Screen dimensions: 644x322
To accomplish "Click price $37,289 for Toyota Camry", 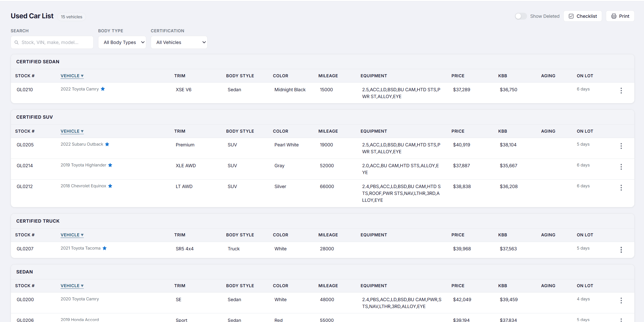I will pyautogui.click(x=461, y=90).
